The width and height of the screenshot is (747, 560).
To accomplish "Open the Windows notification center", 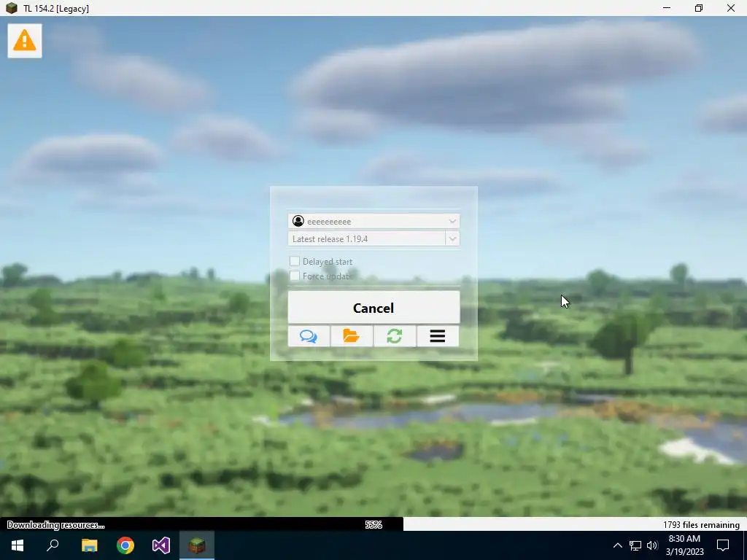I will point(723,545).
